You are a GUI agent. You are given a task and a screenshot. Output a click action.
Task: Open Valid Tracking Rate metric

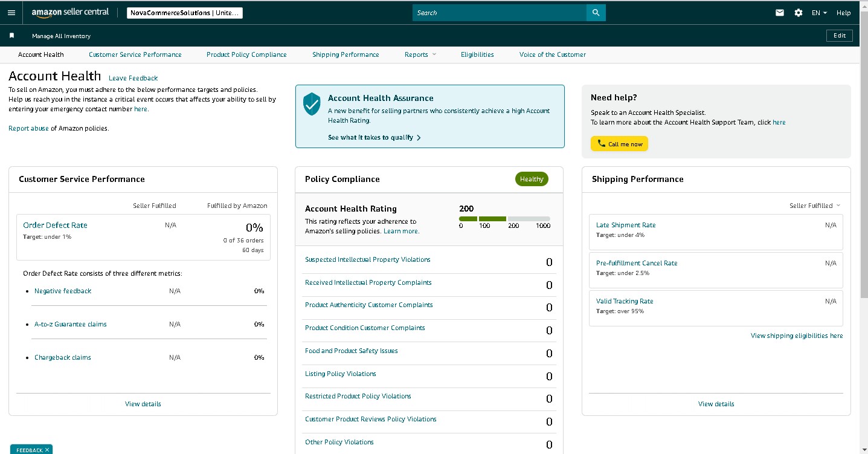pyautogui.click(x=625, y=301)
